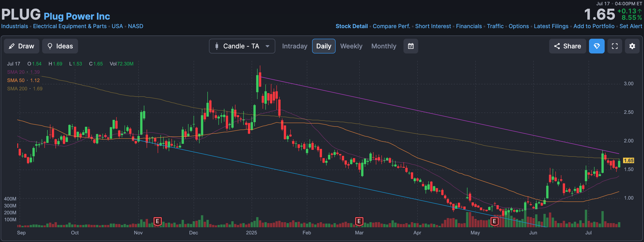Open the Traffic link
644x242 pixels.
click(495, 26)
